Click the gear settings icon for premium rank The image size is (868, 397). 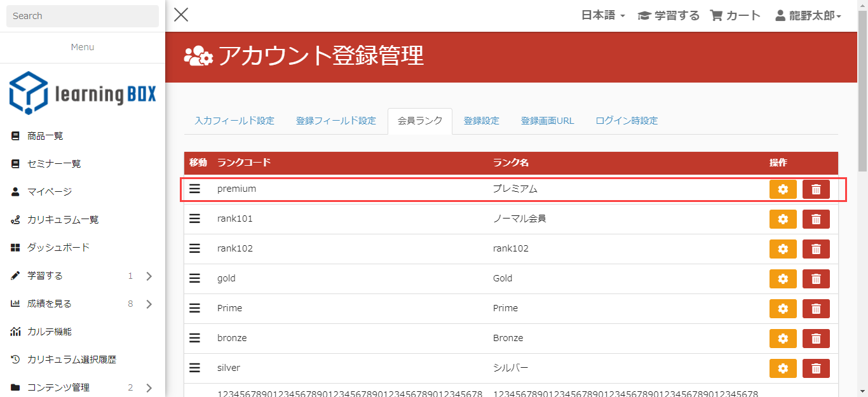(x=783, y=189)
